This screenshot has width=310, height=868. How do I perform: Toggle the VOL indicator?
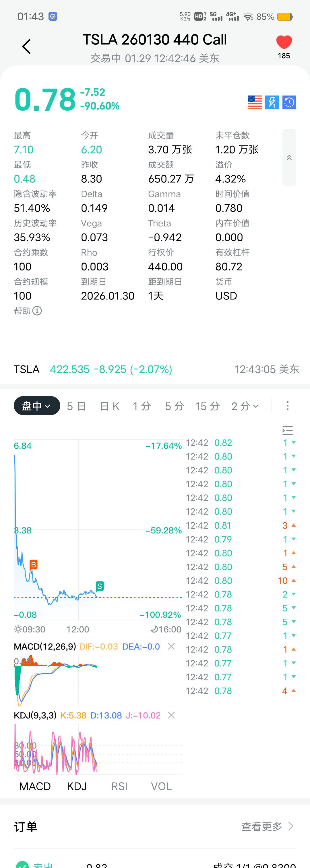pos(161,787)
